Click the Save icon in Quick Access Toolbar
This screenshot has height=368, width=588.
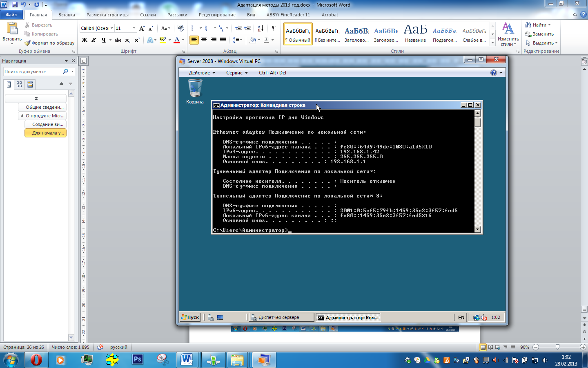tap(15, 4)
